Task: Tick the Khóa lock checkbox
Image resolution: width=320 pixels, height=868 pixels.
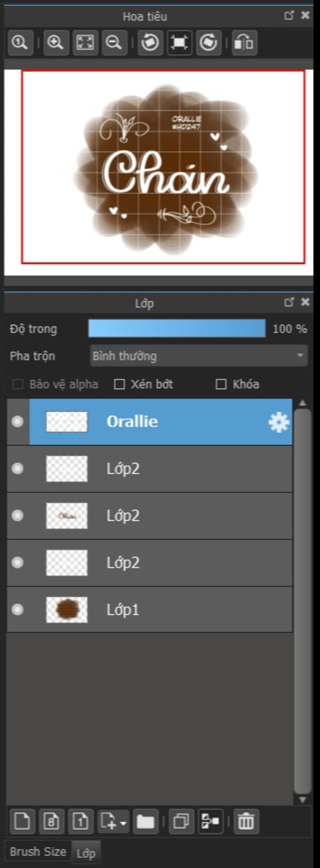Action: tap(221, 384)
